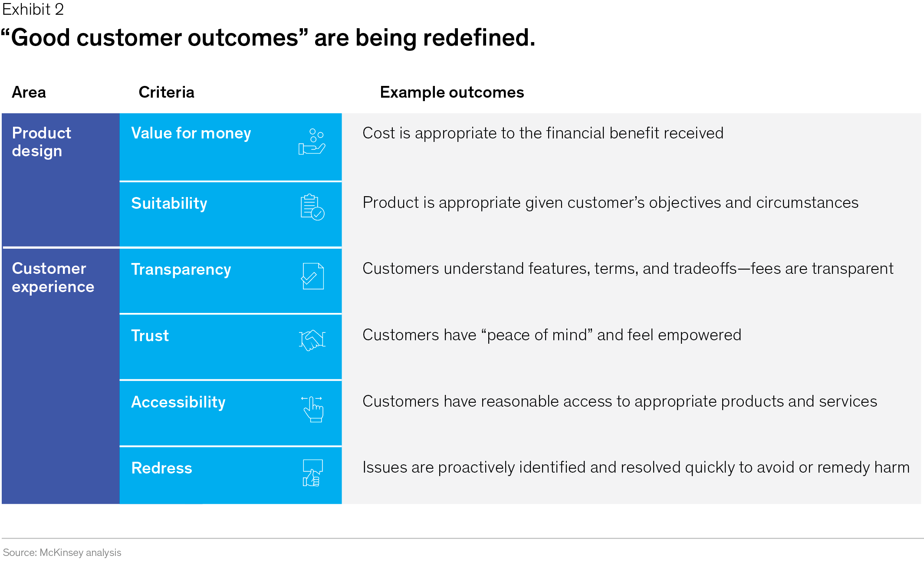Click the clipboard checkmark icon beside Suitability
924x572 pixels.
click(312, 207)
